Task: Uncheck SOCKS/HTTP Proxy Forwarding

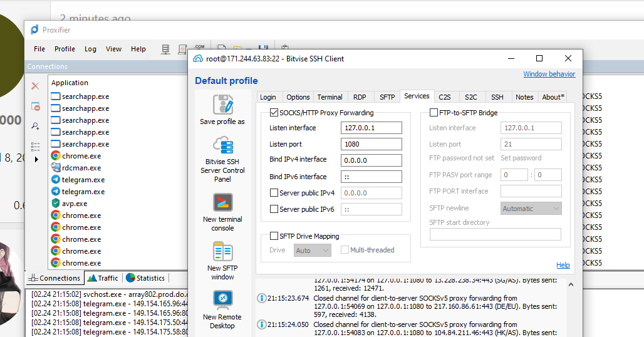Action: 274,113
